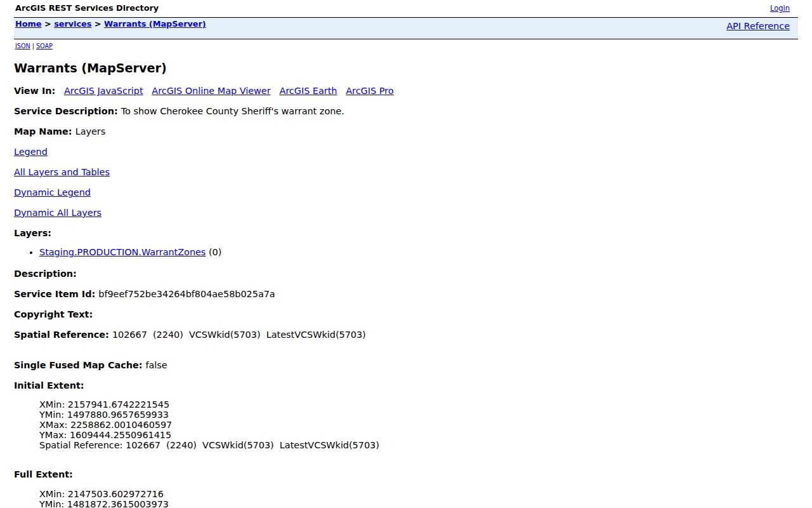Click the ArcGIS REST Services Directory title
The image size is (812, 508).
click(87, 8)
